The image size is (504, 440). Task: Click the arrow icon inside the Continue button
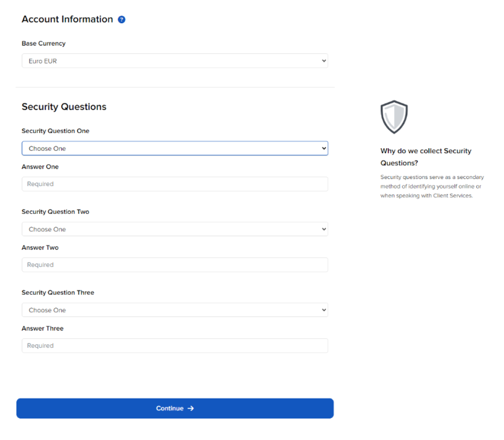pyautogui.click(x=190, y=408)
